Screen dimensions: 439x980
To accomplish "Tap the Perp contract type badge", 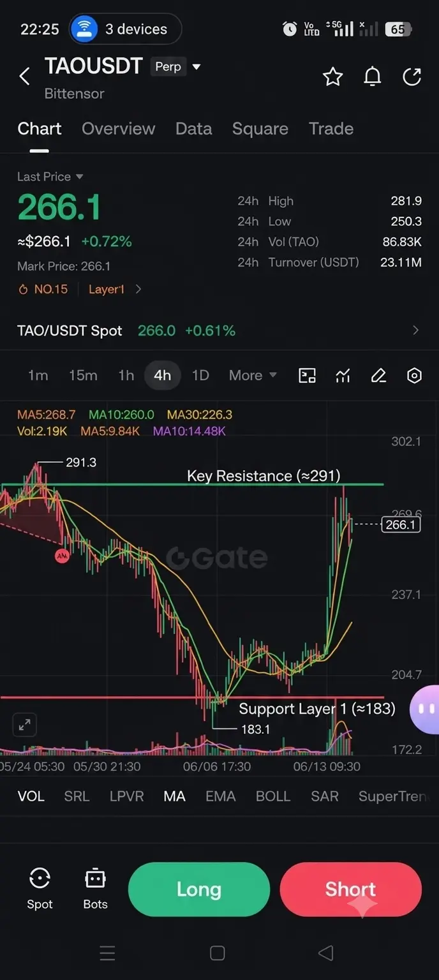I will pos(168,66).
